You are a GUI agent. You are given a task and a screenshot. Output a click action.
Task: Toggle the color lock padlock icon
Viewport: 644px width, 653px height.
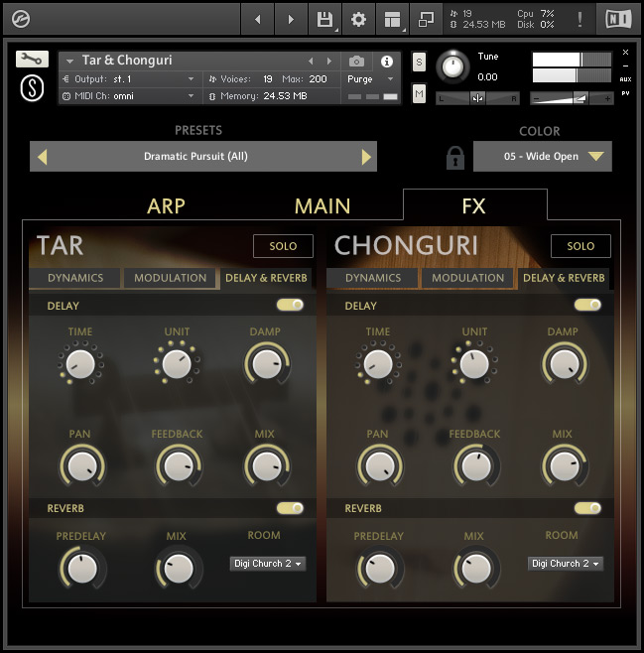(x=455, y=158)
